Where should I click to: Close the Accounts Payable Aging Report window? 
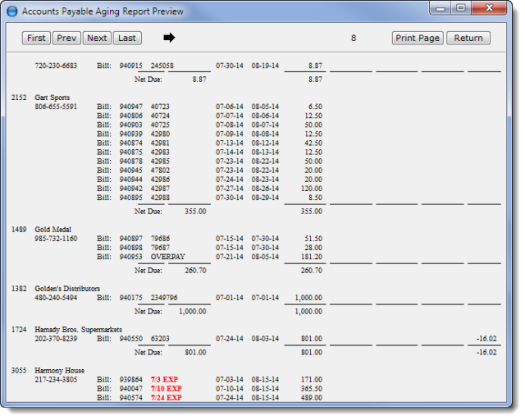[x=489, y=8]
